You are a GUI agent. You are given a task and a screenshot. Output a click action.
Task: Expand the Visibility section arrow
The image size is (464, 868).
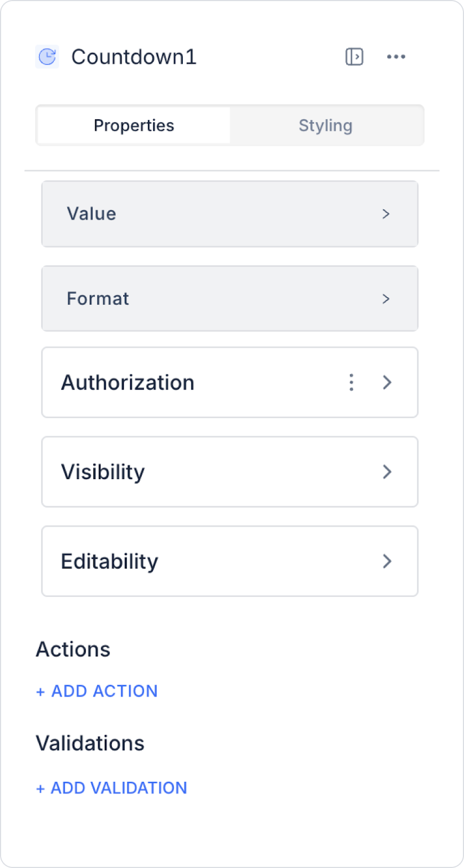click(x=387, y=472)
